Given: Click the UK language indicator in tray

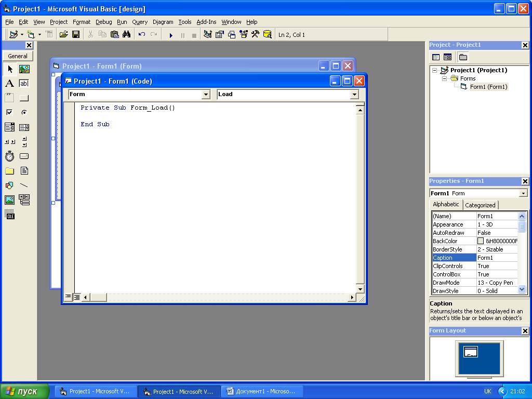Looking at the screenshot, I should [487, 391].
